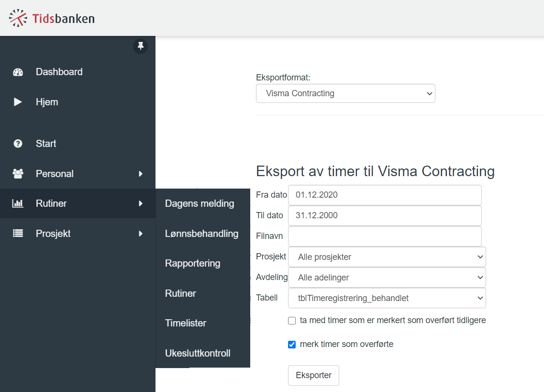Click the Eksporter button
The image size is (544, 392).
[x=314, y=375]
